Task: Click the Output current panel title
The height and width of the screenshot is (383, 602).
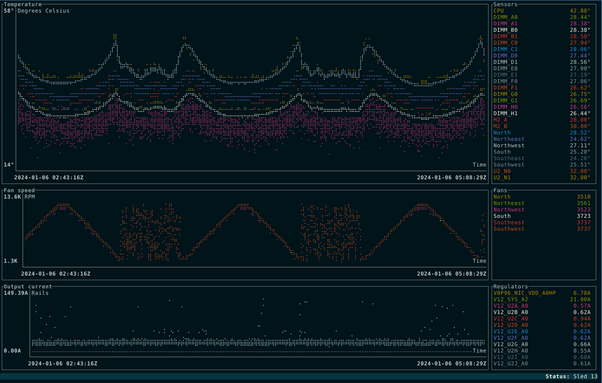Action: coord(28,286)
